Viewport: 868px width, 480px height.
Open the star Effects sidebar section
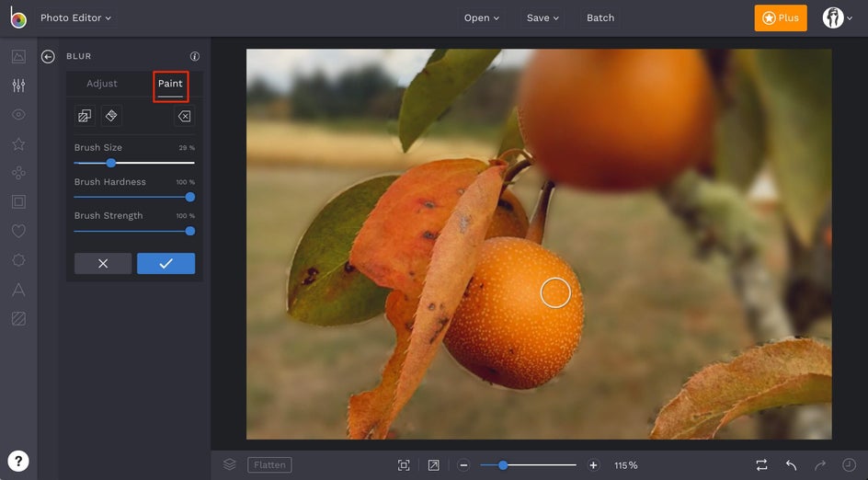[18, 144]
